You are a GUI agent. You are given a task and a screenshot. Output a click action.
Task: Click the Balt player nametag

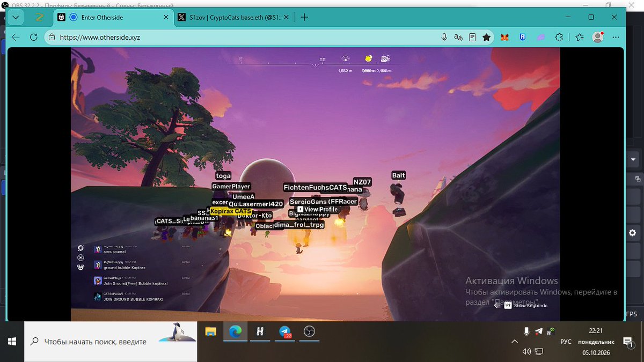click(x=399, y=175)
